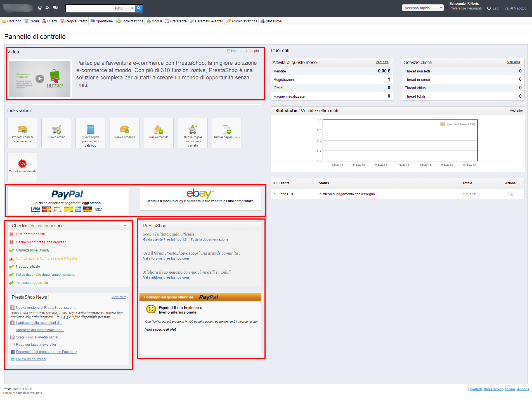Click Vuoi saperne di più? PayPal text
Screen dimensions: 532x405
click(161, 329)
